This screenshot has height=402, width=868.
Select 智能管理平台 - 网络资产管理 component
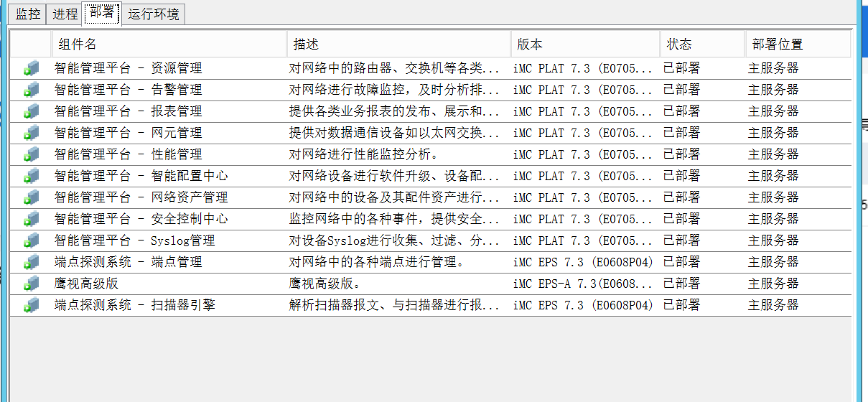[x=141, y=197]
